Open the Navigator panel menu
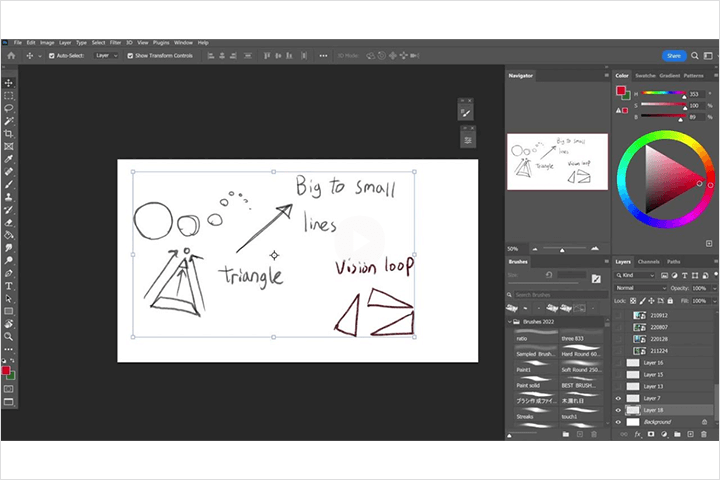This screenshot has width=720, height=480. 606,75
